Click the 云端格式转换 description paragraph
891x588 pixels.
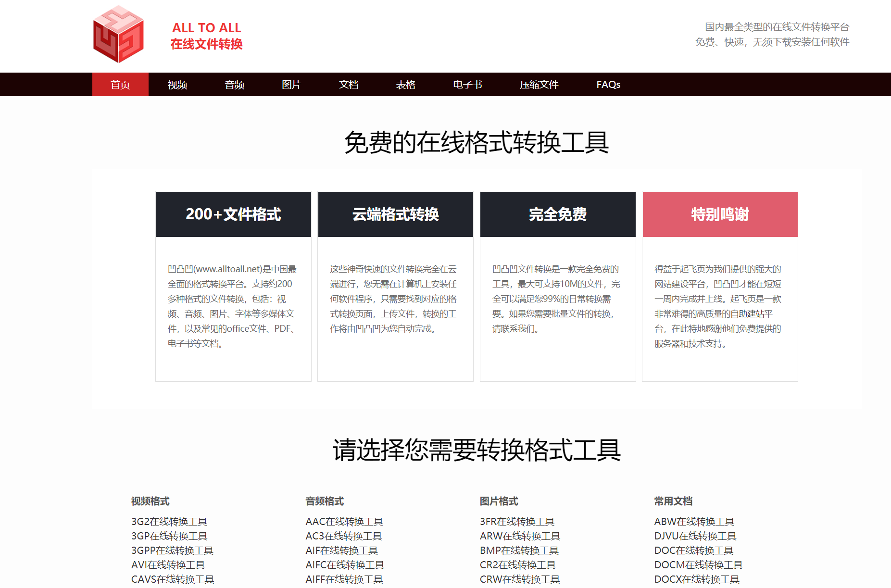coord(394,299)
